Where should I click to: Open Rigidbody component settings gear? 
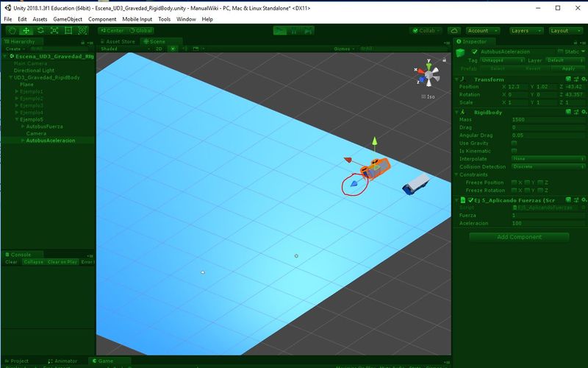tap(584, 112)
